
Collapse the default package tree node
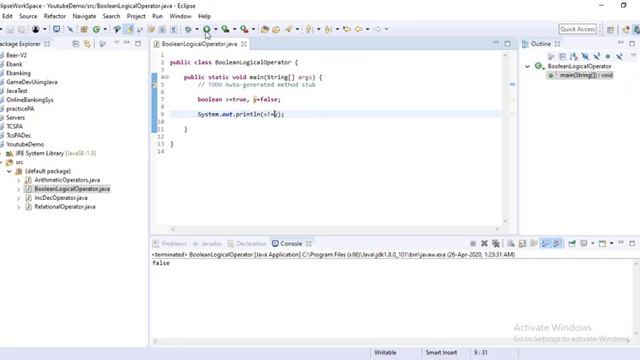tap(9, 171)
